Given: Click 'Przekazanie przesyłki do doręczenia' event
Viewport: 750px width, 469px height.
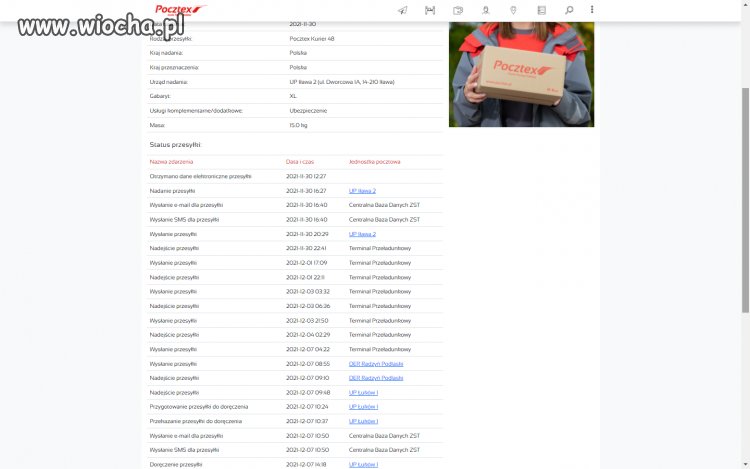Looking at the screenshot, I should 196,421.
